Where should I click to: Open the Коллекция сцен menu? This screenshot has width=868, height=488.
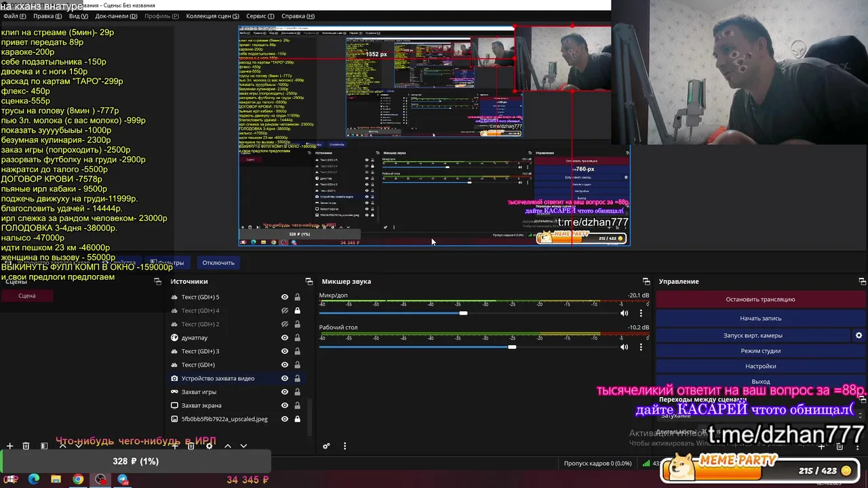pyautogui.click(x=212, y=16)
